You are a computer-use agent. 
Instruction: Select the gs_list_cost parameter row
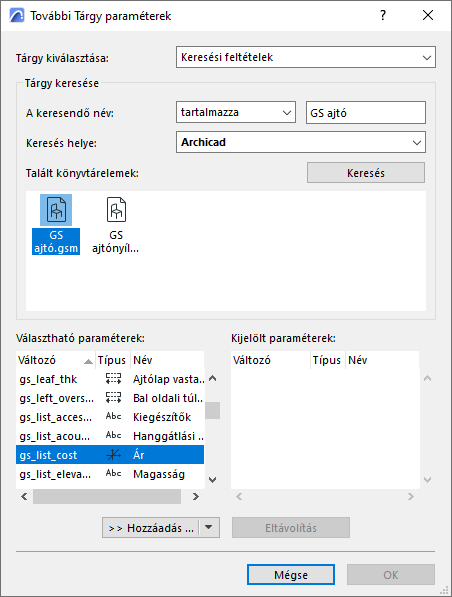110,455
